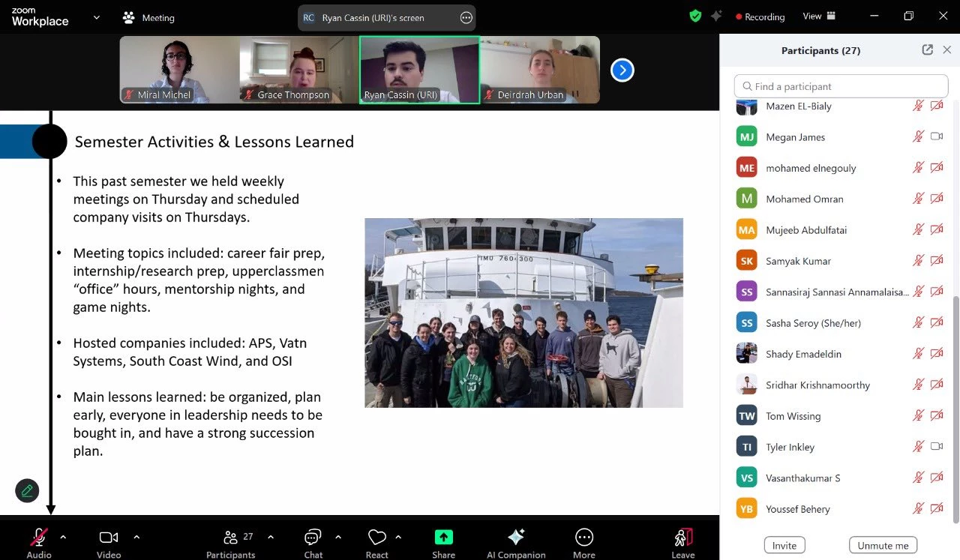Expand audio options arrow beside Audio
960x560 pixels.
click(x=63, y=537)
